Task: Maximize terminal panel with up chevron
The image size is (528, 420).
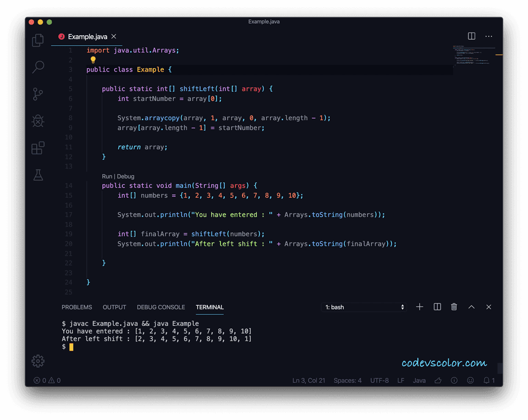Action: click(x=471, y=307)
